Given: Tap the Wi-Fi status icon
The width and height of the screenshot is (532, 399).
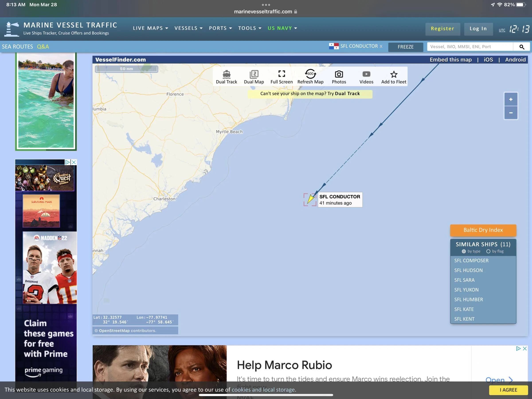Looking at the screenshot, I should tap(499, 5).
